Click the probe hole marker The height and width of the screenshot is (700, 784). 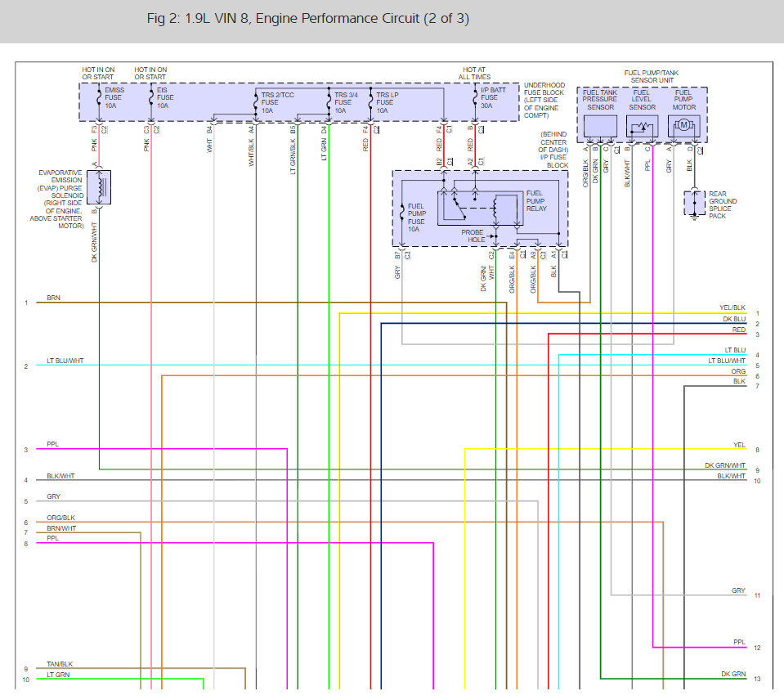493,236
